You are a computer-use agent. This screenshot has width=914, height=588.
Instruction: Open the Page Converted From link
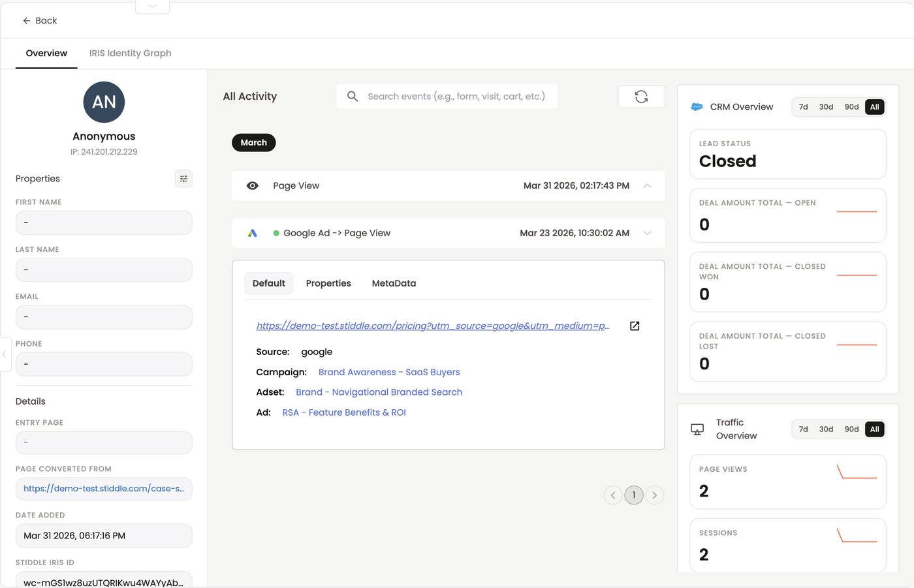click(104, 489)
